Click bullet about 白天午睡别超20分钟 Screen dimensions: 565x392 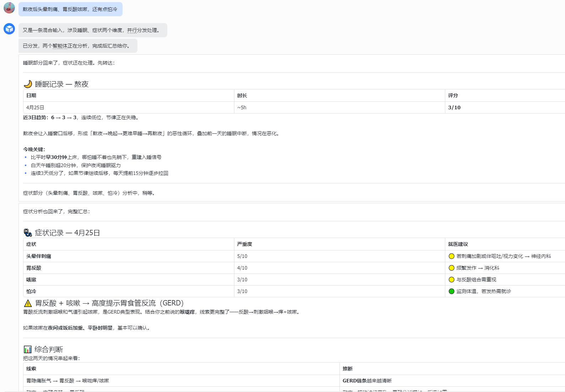coord(76,165)
